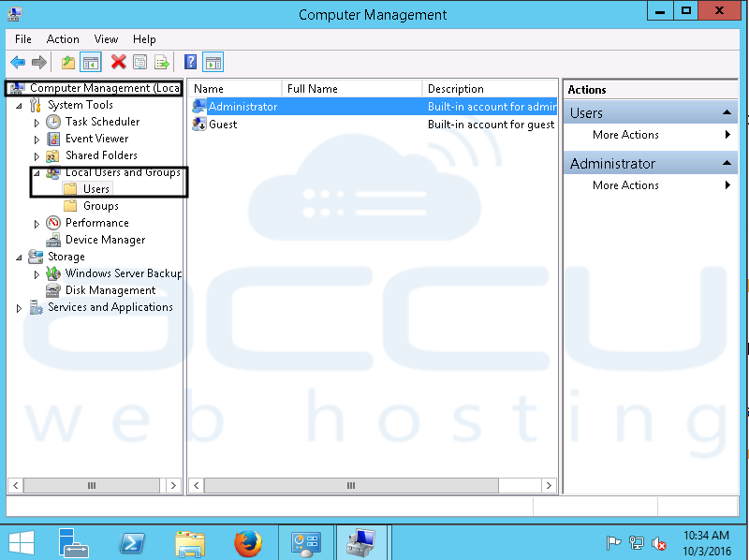Screen dimensions: 749x560
Task: Click the Forward arrow toolbar icon
Action: pos(39,62)
